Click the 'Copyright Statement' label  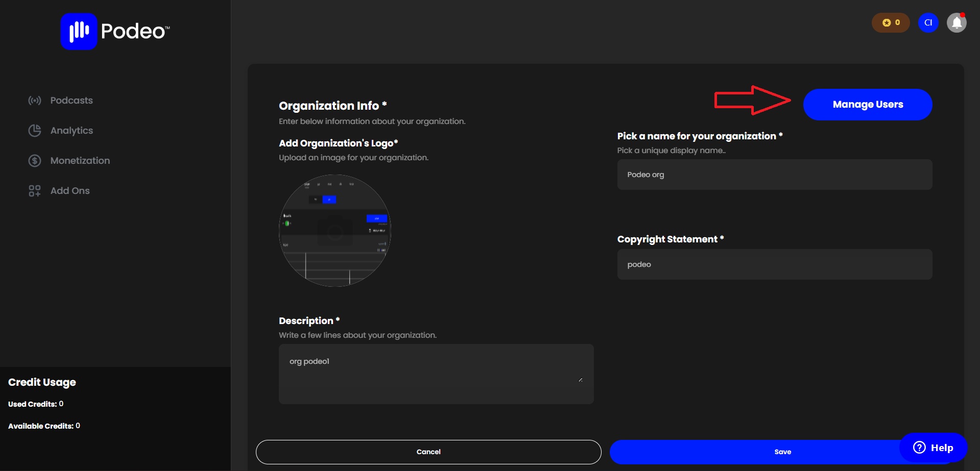coord(671,239)
